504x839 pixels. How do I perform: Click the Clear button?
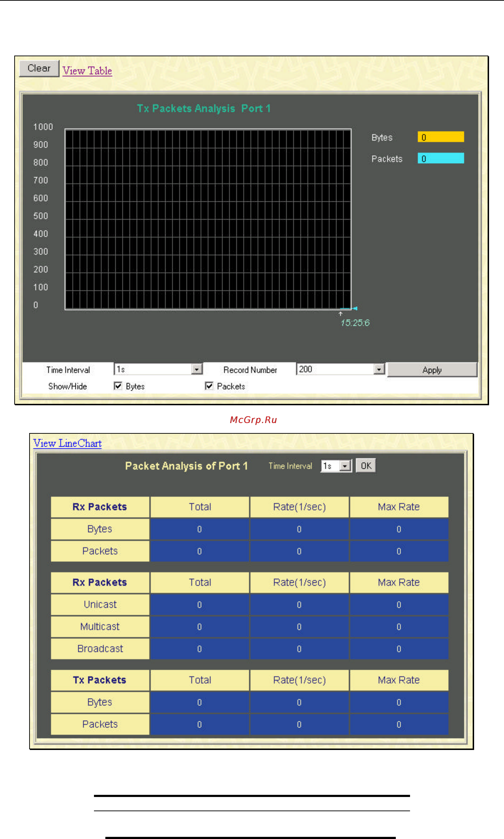click(x=39, y=69)
